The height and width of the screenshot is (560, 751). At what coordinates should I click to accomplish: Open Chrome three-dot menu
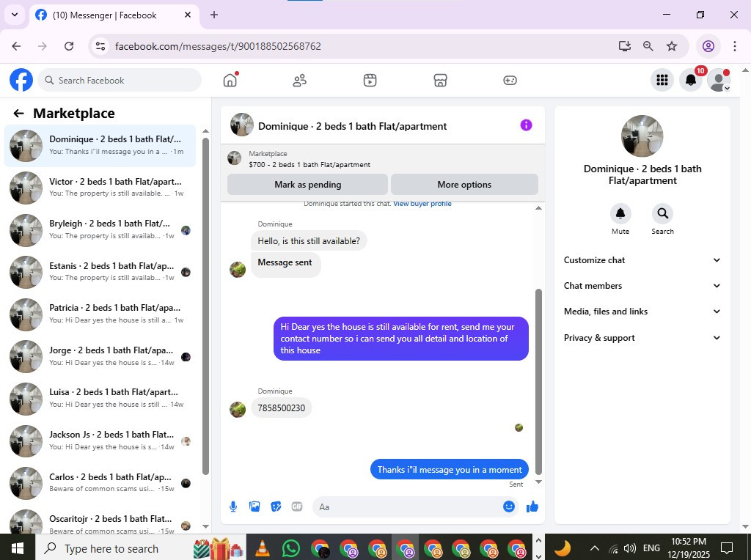coord(734,46)
